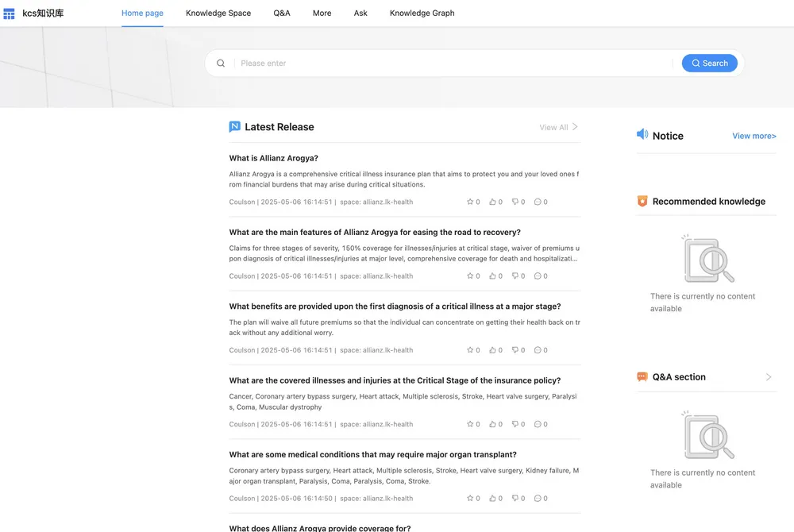The width and height of the screenshot is (794, 532).
Task: Dislike the 'covered illnesses and injuries' article
Action: coord(515,424)
